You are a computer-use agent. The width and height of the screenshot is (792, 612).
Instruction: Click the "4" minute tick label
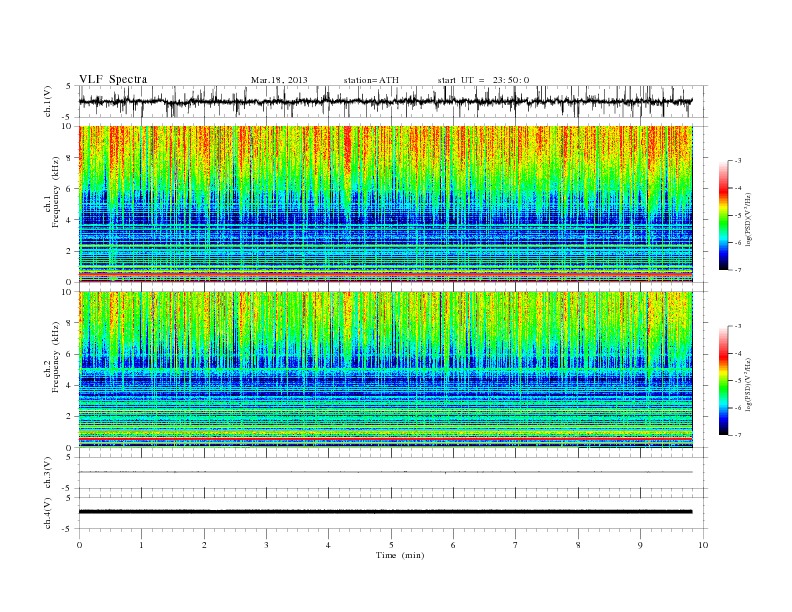pyautogui.click(x=328, y=545)
